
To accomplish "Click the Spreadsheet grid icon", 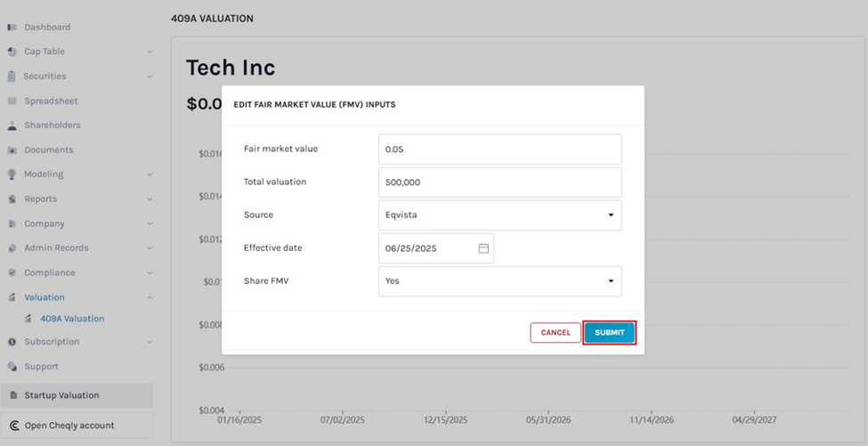I will (x=12, y=101).
